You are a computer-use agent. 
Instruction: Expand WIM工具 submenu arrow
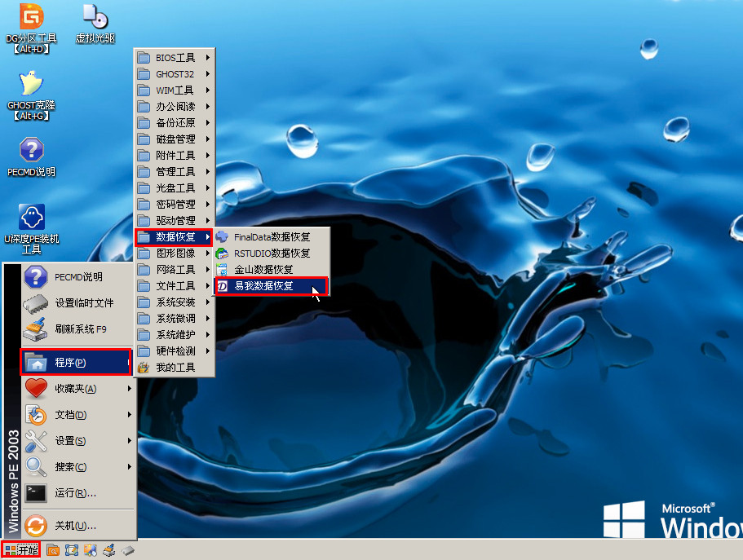coord(207,90)
